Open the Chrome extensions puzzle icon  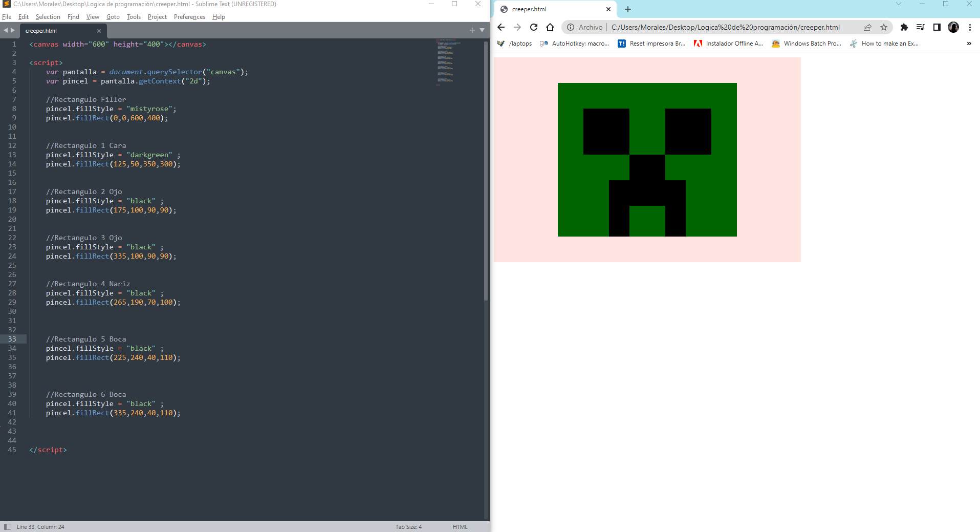[x=904, y=27]
